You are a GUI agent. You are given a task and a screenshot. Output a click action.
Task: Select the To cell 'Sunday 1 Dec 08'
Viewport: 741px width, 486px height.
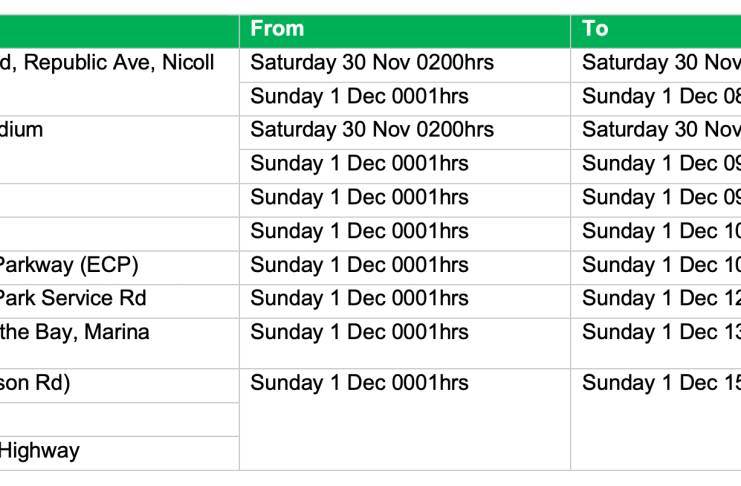[660, 97]
